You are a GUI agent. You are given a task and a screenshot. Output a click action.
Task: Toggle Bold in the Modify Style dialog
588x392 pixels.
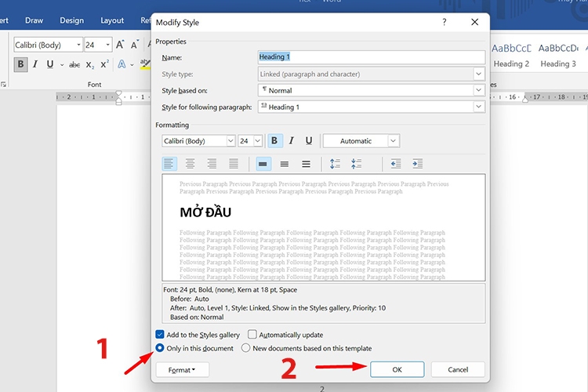tap(274, 140)
